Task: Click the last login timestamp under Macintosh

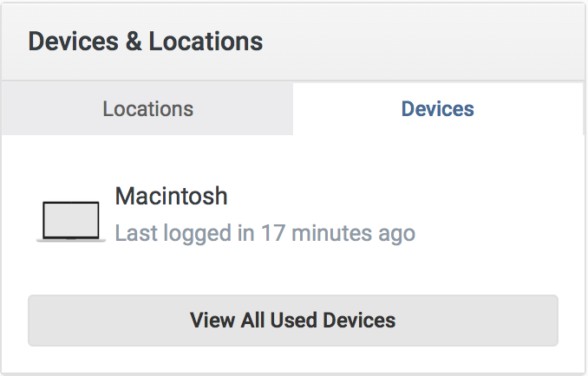Action: point(265,233)
